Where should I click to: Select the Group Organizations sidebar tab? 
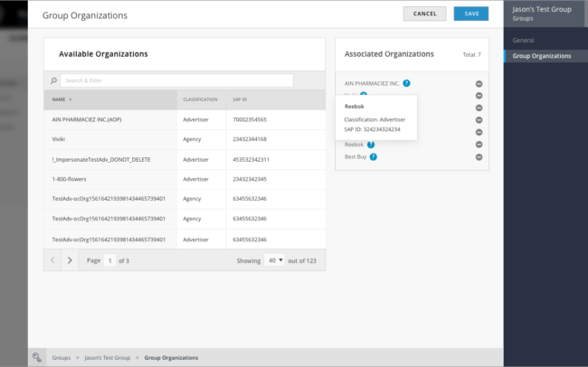click(x=542, y=56)
